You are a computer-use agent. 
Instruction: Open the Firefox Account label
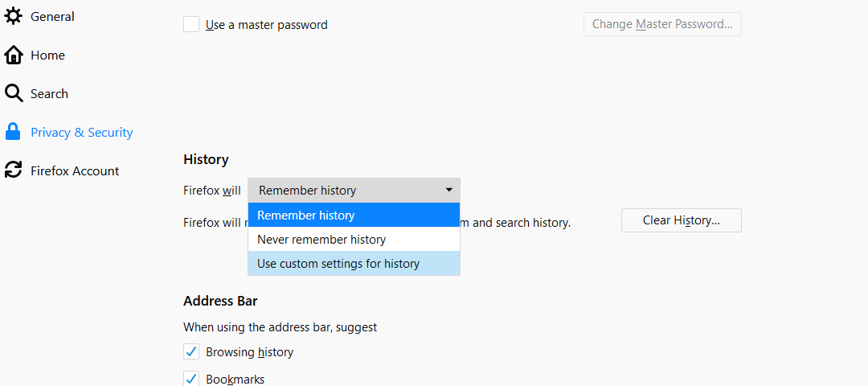pos(75,170)
